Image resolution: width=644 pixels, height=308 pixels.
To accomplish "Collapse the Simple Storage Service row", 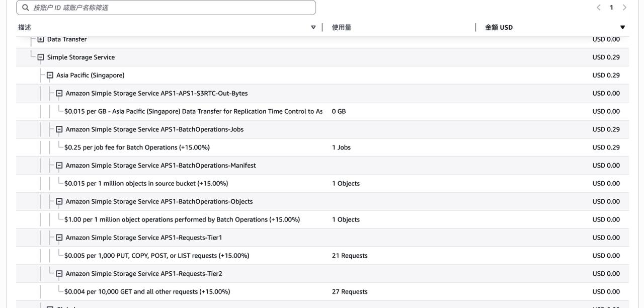I will coord(41,57).
